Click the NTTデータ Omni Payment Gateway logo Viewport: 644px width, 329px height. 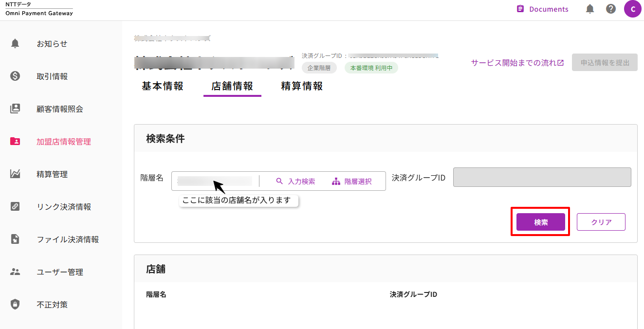pyautogui.click(x=39, y=9)
